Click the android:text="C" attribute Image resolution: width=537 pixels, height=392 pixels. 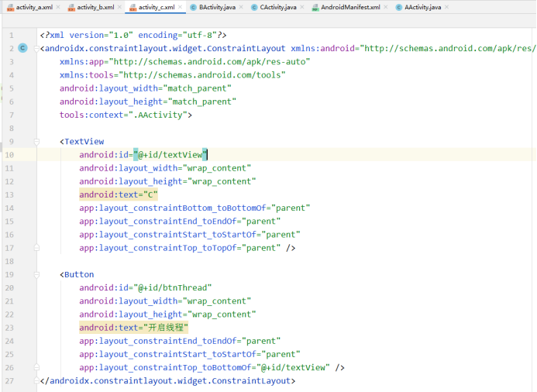[x=119, y=194]
